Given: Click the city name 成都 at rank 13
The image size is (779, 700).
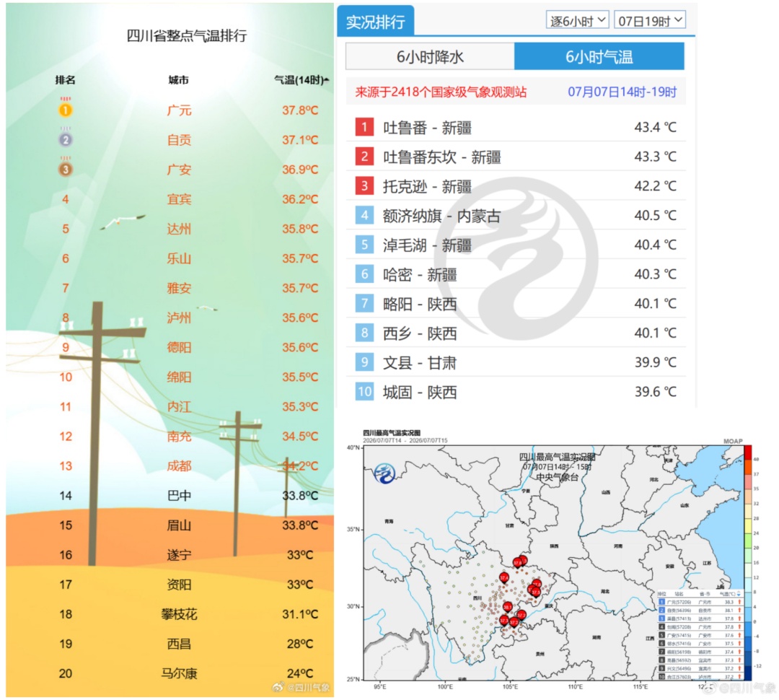Looking at the screenshot, I should coord(179,466).
